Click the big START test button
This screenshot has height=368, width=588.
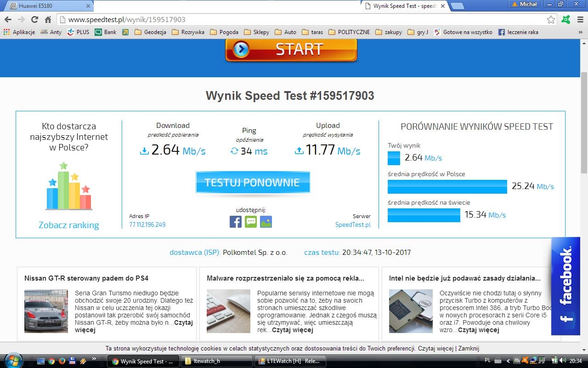click(291, 50)
